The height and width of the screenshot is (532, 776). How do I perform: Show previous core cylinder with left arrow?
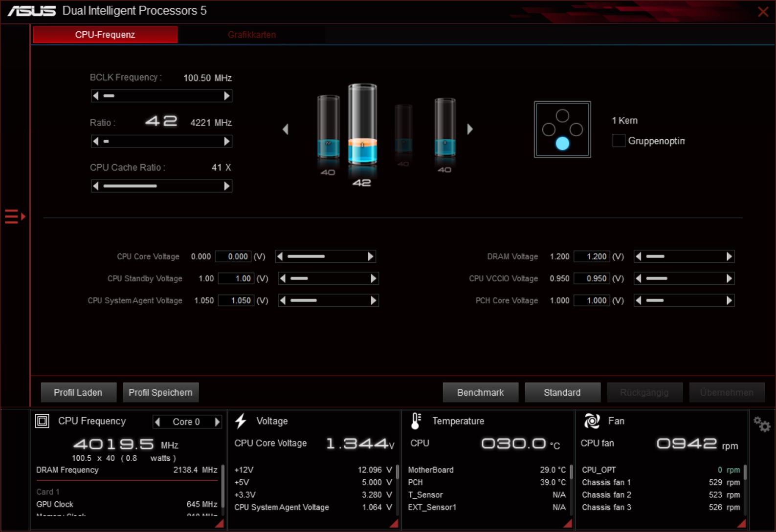coord(286,129)
